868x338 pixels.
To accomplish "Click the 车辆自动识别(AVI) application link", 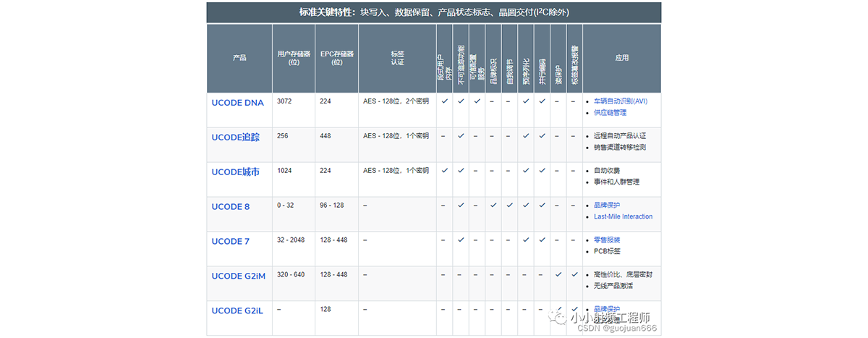I will (620, 101).
